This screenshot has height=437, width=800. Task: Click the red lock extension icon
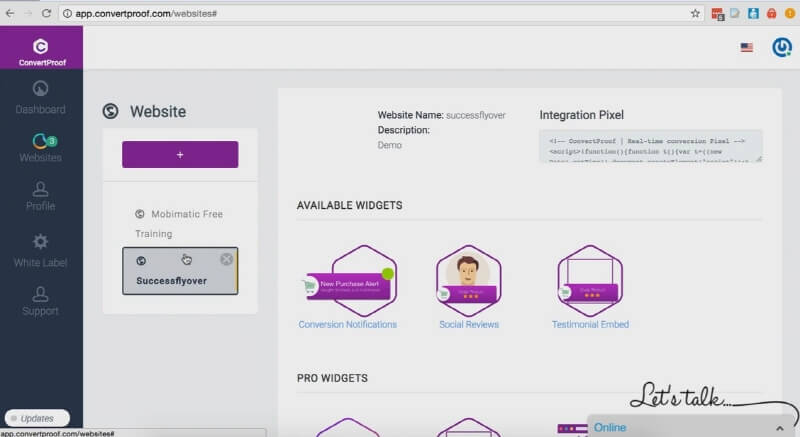tap(771, 14)
